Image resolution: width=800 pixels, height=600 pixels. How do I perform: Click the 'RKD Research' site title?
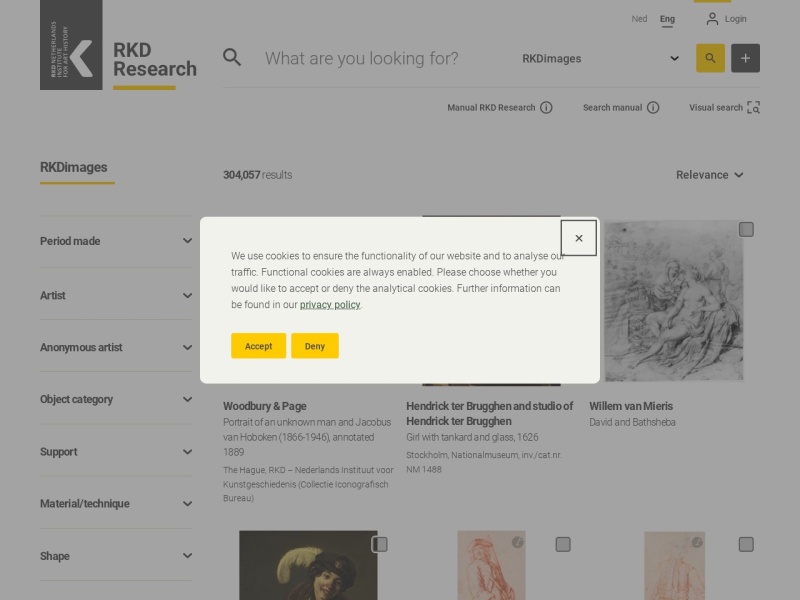pos(155,60)
